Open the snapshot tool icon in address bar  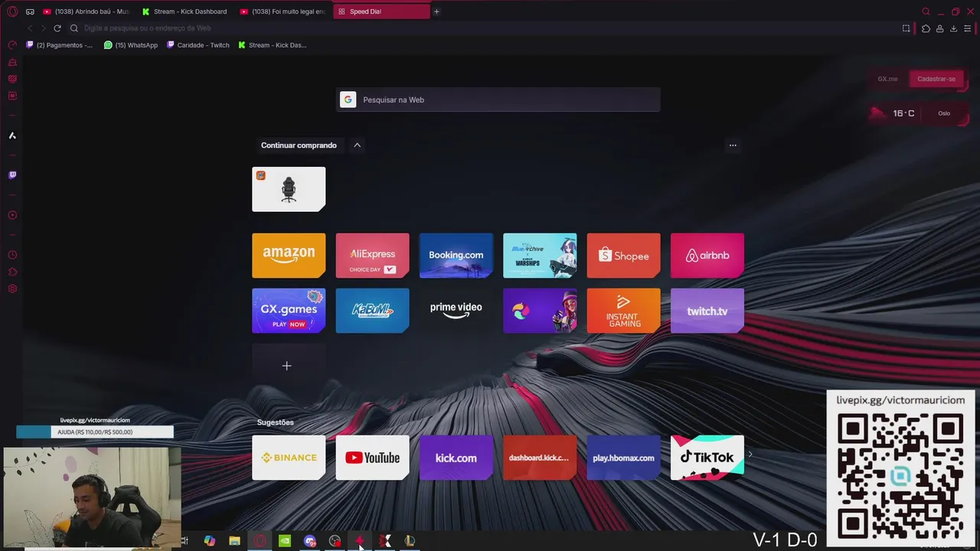tap(906, 28)
